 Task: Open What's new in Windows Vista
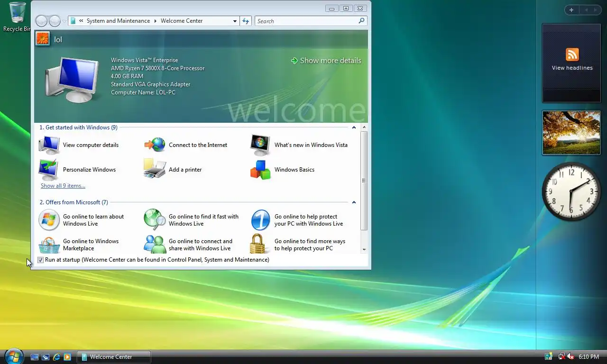[x=299, y=145]
